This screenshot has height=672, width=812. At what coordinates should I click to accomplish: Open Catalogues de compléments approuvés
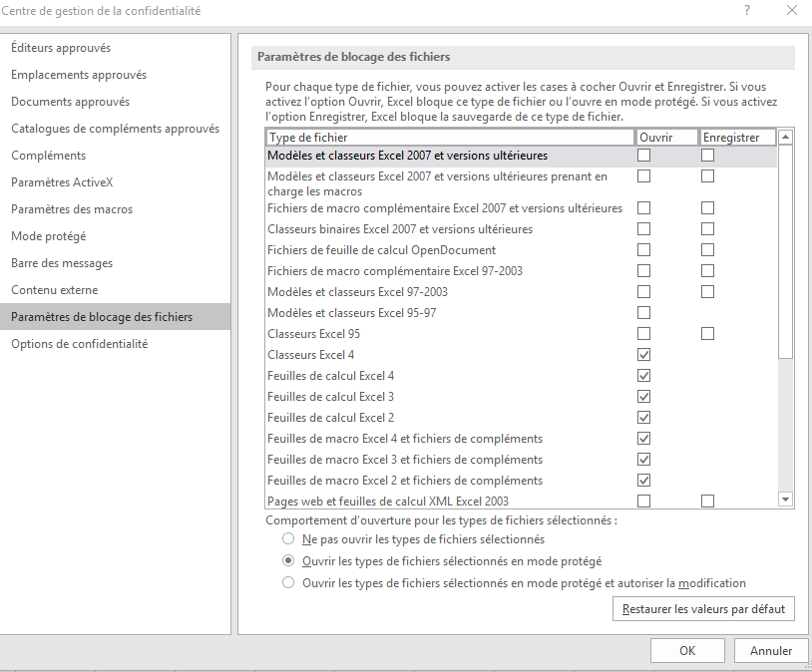click(x=115, y=129)
